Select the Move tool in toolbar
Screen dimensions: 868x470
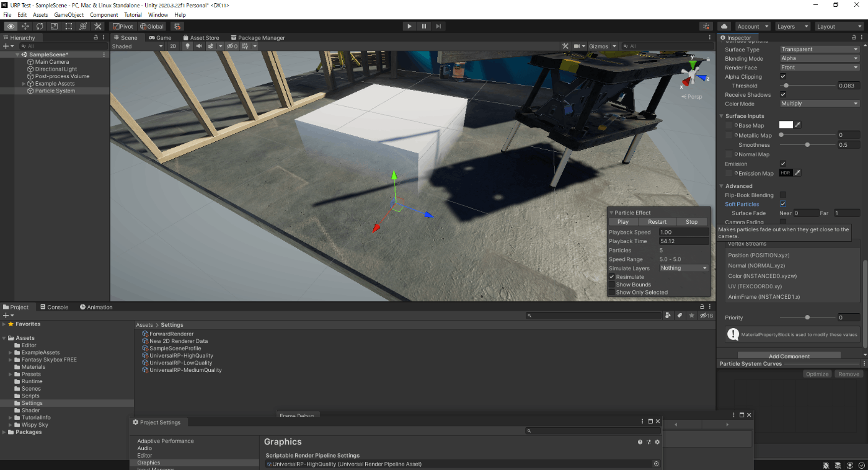25,27
